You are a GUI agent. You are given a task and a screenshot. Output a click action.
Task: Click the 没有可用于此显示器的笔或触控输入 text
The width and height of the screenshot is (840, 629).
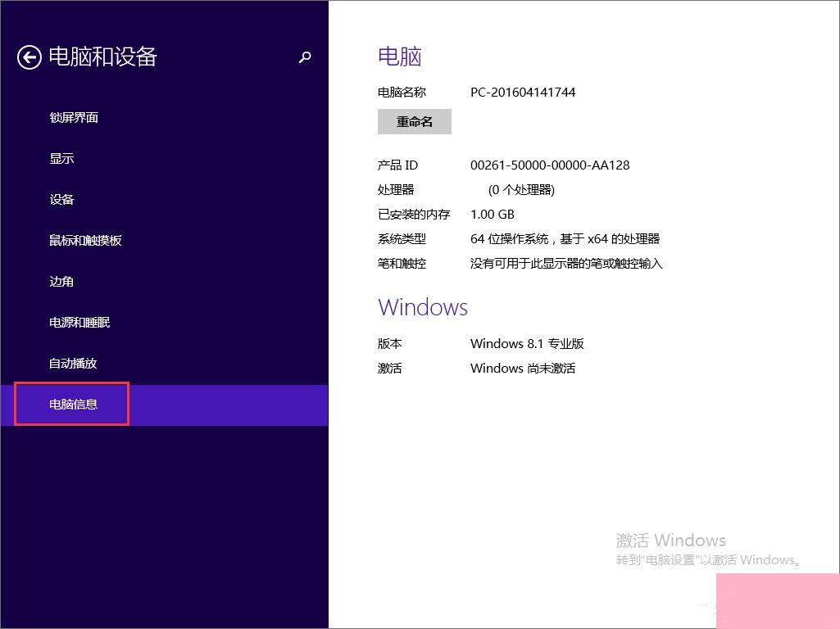567,264
